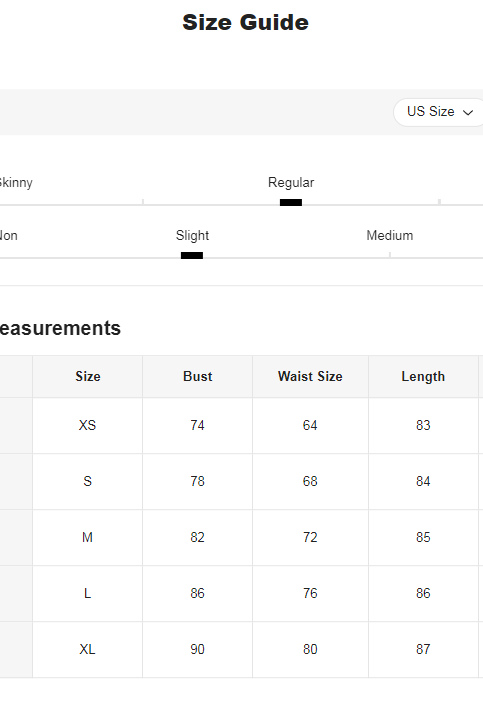Click the Length column header

(x=423, y=376)
